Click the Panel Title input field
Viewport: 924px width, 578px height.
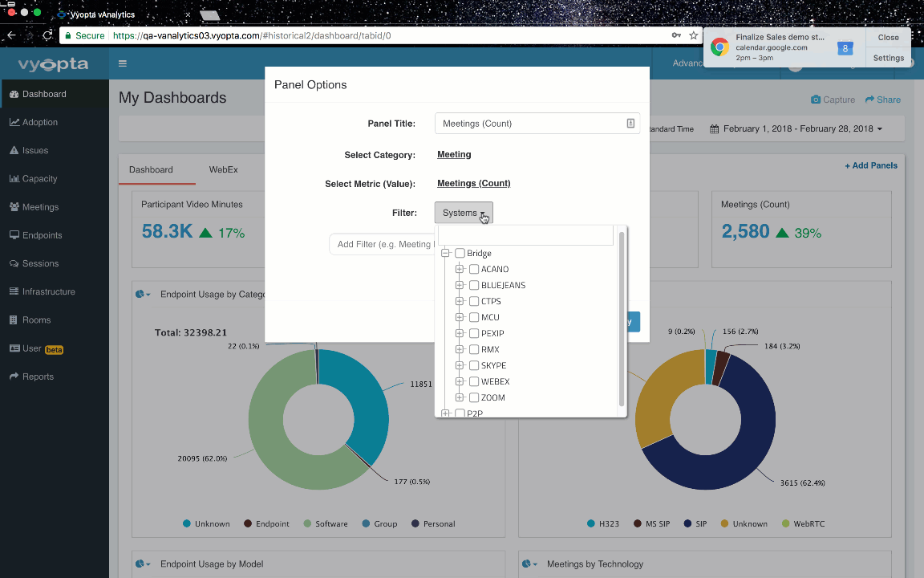pos(531,124)
